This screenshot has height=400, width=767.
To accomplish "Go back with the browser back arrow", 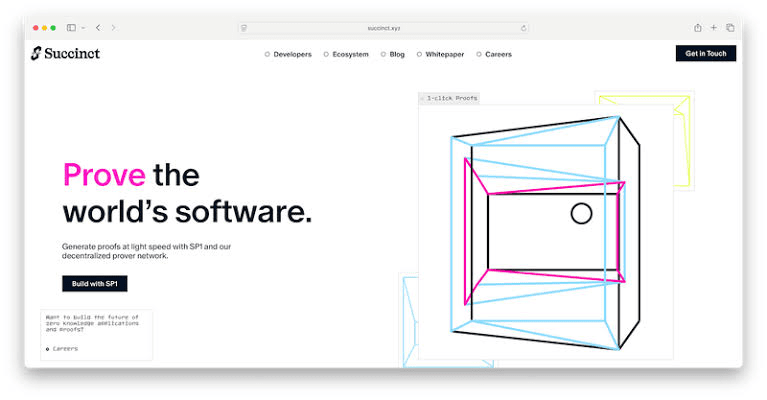I will [98, 28].
